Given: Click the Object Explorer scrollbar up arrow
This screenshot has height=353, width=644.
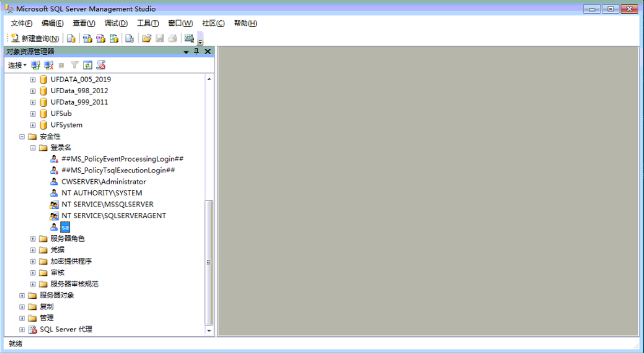Looking at the screenshot, I should tap(209, 79).
